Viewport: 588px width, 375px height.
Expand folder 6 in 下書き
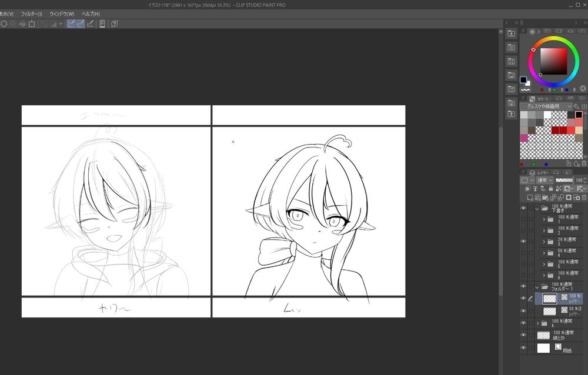pyautogui.click(x=544, y=276)
